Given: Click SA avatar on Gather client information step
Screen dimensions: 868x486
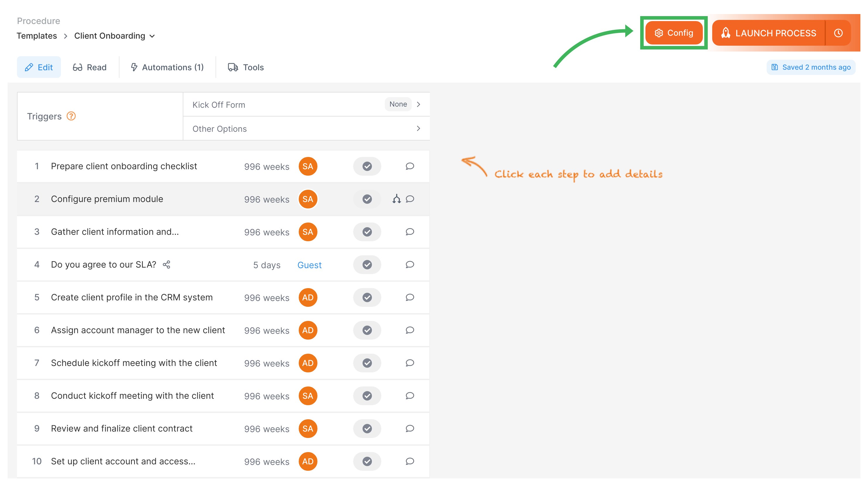Looking at the screenshot, I should pyautogui.click(x=308, y=232).
